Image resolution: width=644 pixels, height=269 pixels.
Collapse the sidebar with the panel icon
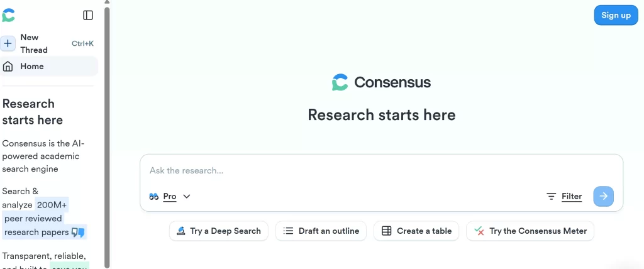tap(88, 15)
